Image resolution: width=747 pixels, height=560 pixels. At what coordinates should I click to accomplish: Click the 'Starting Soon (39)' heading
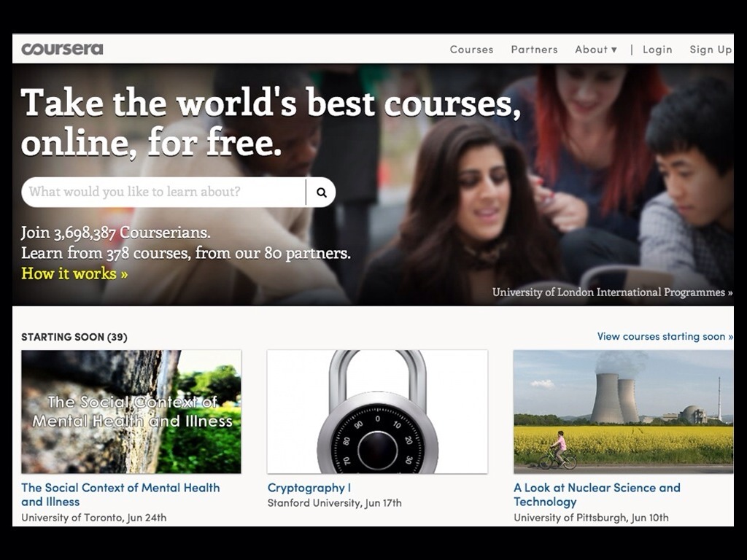(74, 337)
